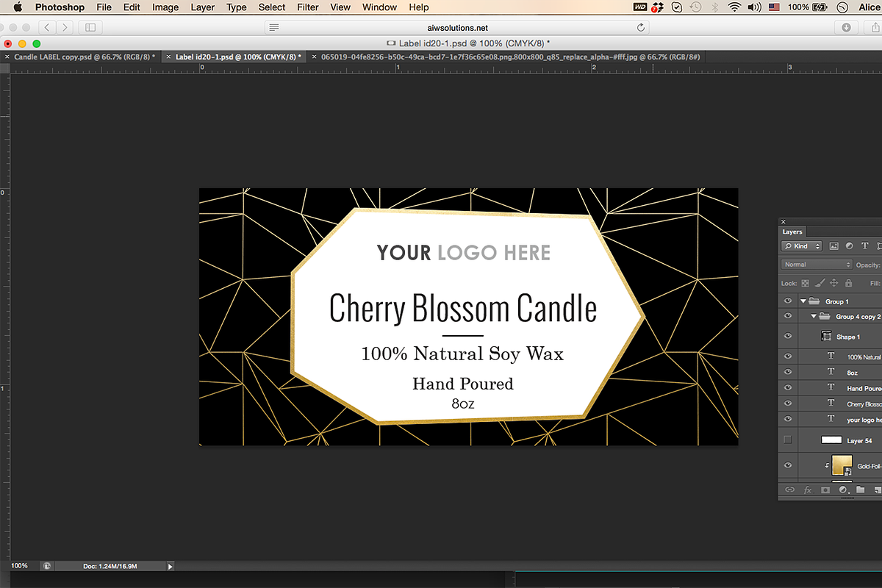Open the Dropbox menu bar icon
The height and width of the screenshot is (588, 882).
(659, 7)
